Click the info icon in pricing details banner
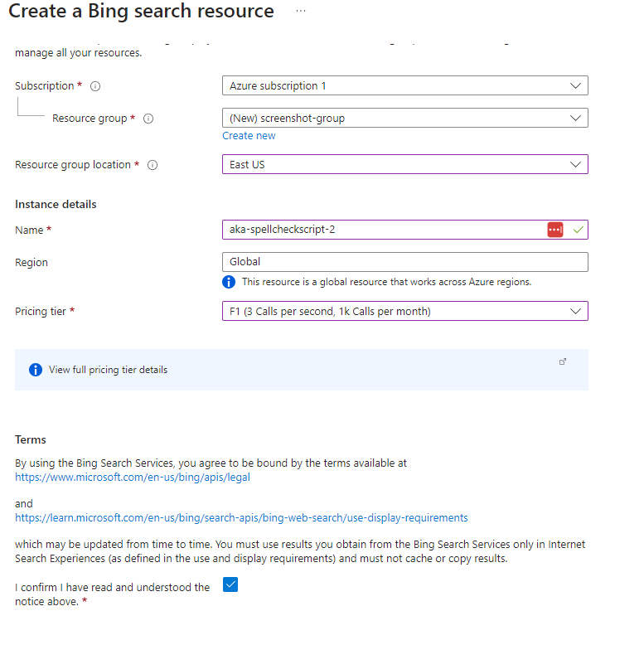The width and height of the screenshot is (644, 645). pyautogui.click(x=36, y=370)
